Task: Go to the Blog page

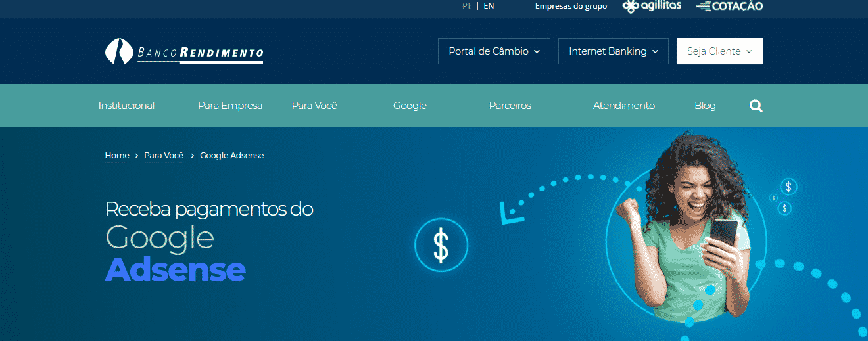Action: tap(705, 106)
